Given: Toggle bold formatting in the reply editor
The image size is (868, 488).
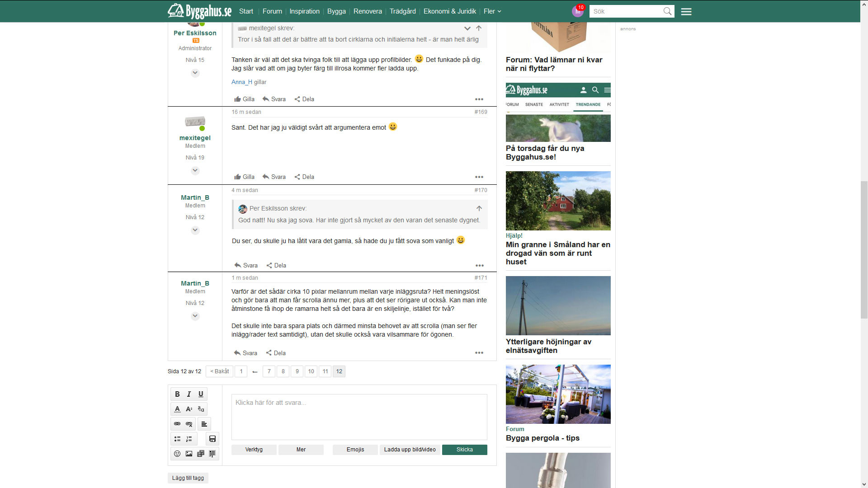Looking at the screenshot, I should click(177, 394).
